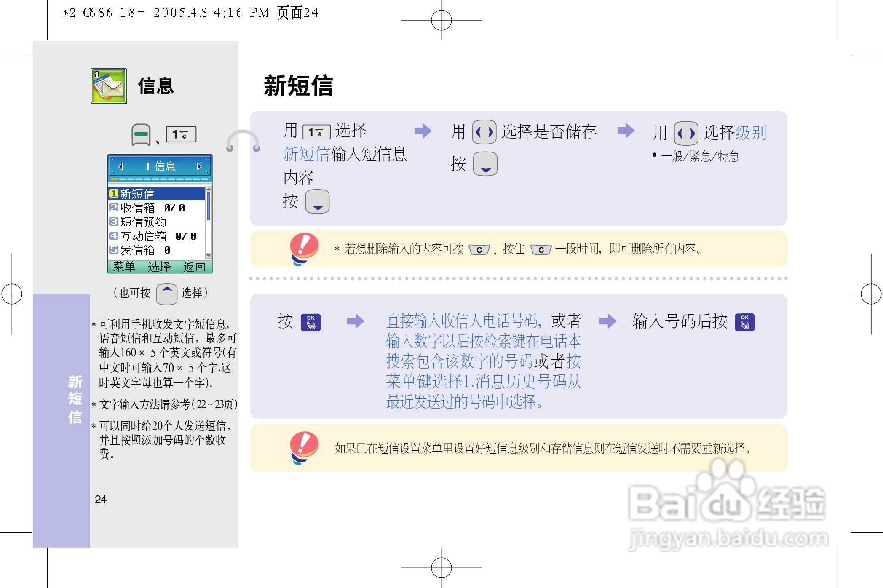
Task: Click the 选择 softkey button
Action: click(x=159, y=267)
